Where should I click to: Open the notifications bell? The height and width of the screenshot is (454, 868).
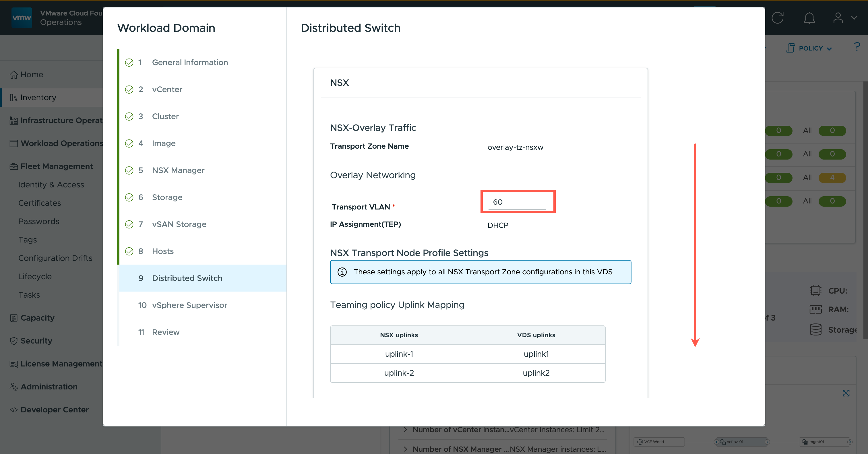coord(809,18)
